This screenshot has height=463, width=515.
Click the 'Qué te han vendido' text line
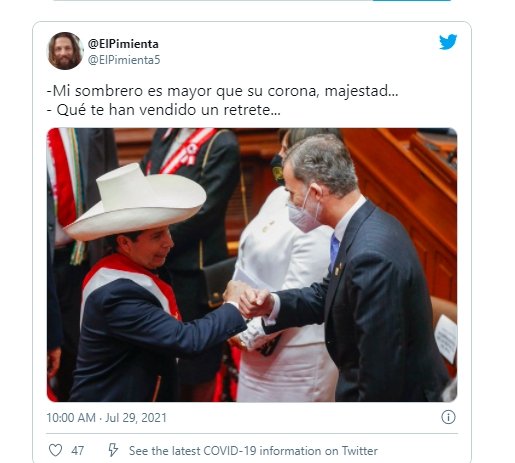[164, 110]
